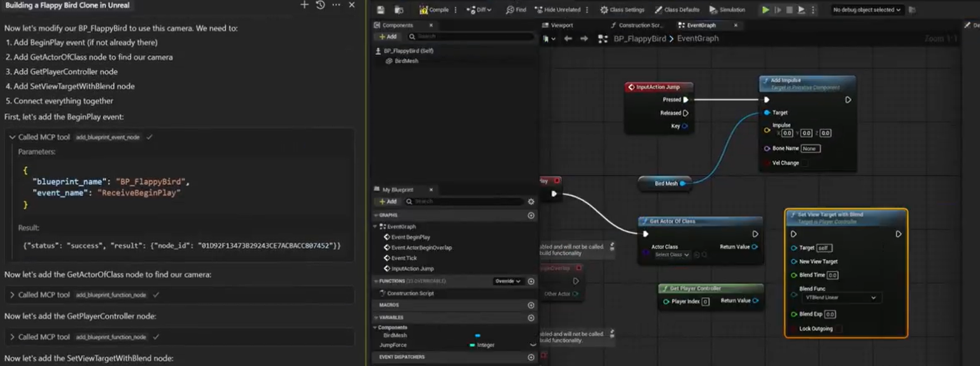Select InputAction Jump in graph list
Viewport: 980px width, 366px height.
[412, 269]
